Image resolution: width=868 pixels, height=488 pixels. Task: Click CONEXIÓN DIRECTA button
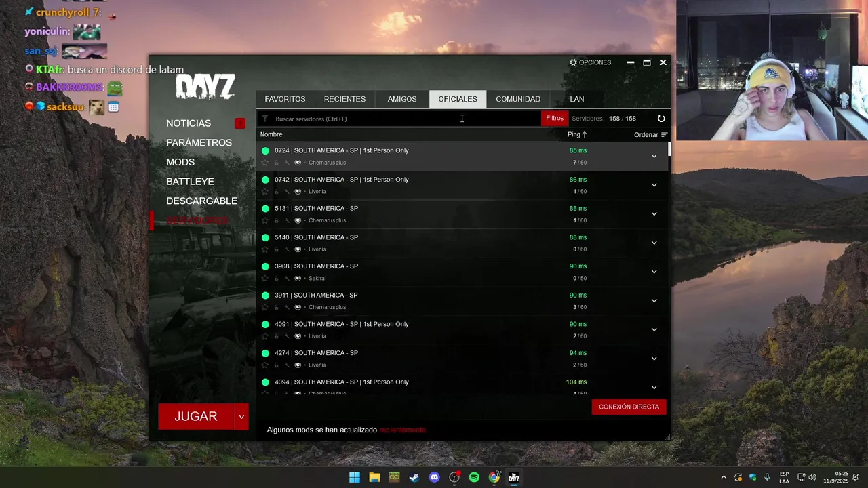[629, 407]
